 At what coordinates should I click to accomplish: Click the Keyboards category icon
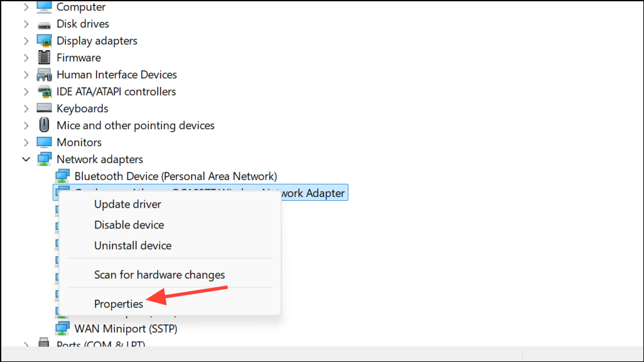pos(44,109)
